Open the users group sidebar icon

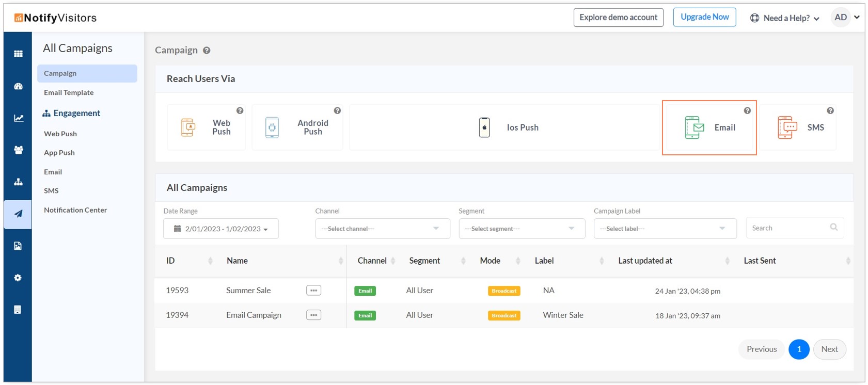coord(18,150)
